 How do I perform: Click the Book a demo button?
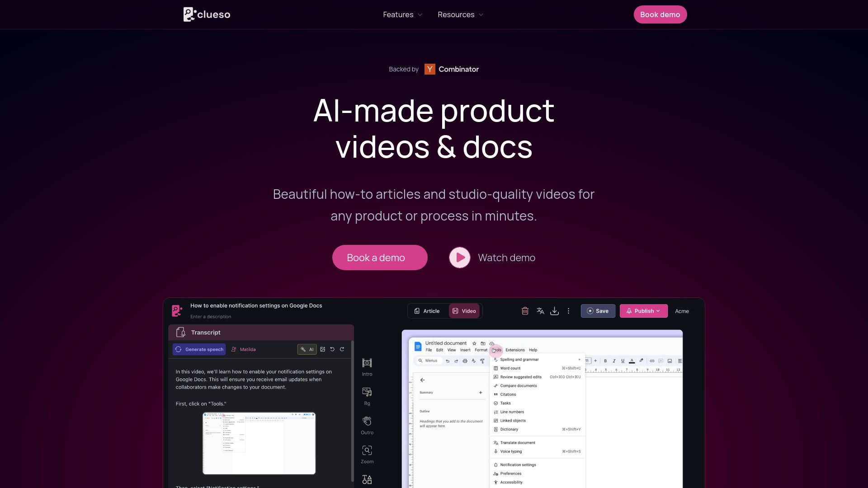click(x=380, y=258)
